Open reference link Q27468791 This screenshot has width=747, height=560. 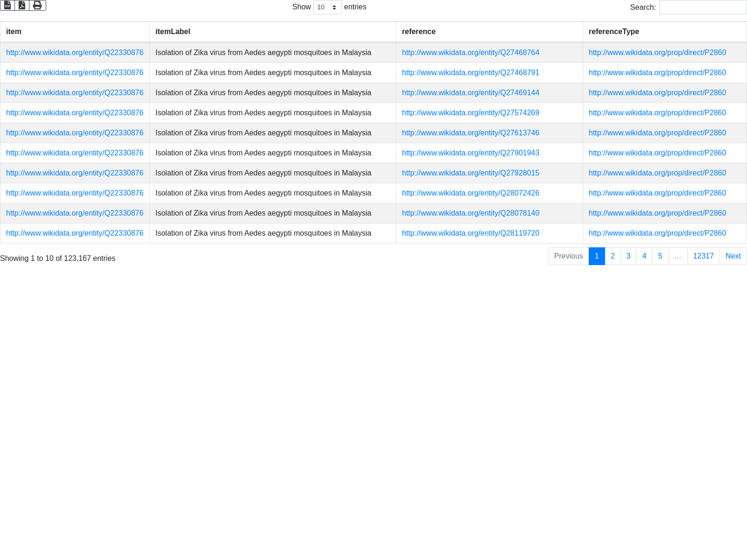pos(471,73)
